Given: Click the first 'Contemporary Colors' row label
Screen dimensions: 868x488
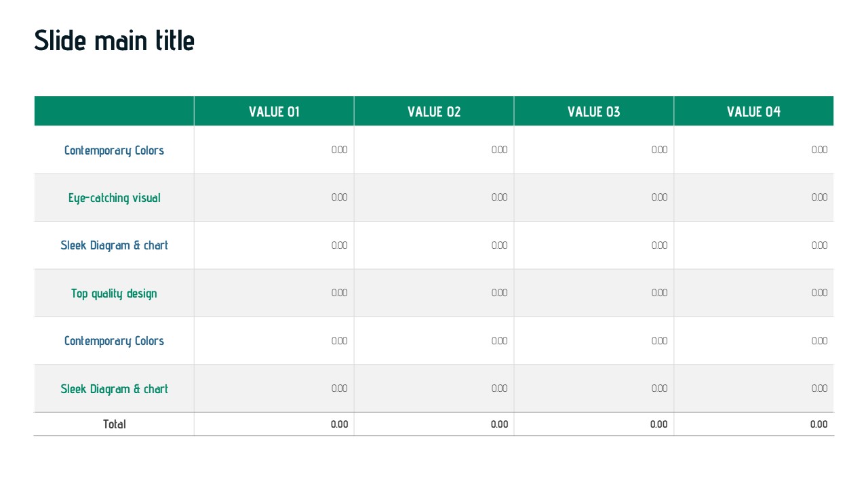Looking at the screenshot, I should [114, 150].
